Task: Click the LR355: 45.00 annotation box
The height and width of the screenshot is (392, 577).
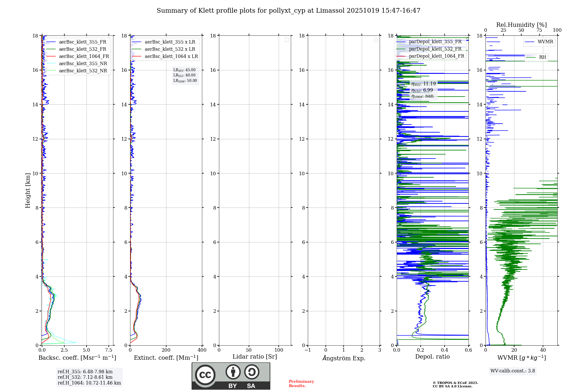Action: (184, 70)
